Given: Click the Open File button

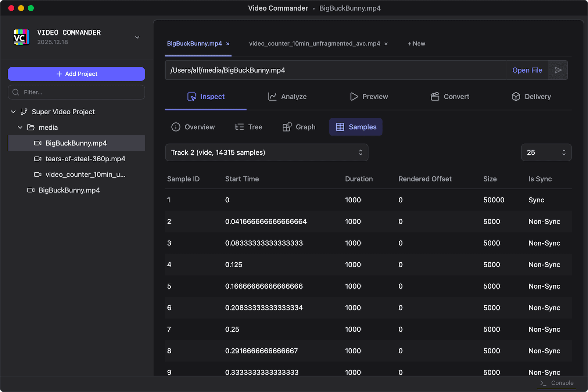Looking at the screenshot, I should coord(527,70).
